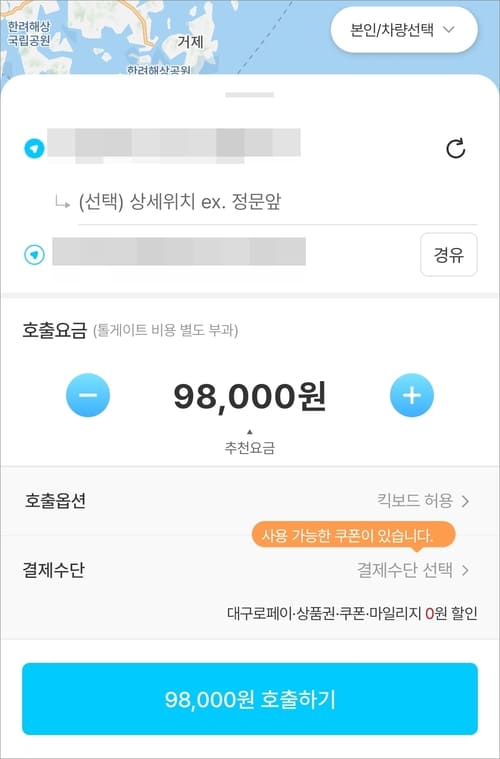Tap the bottom sheet drag handle
Image resolution: width=500 pixels, height=759 pixels.
click(250, 95)
